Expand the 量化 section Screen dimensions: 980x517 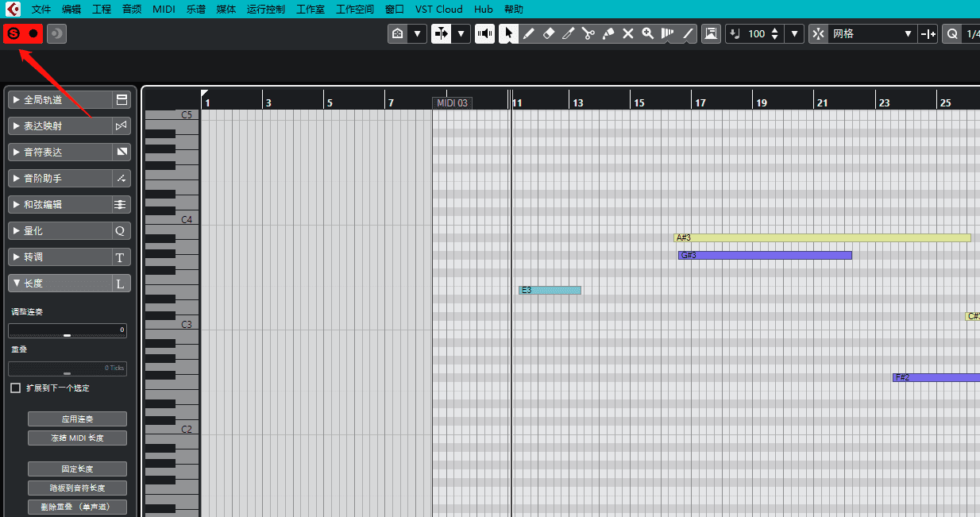pos(60,231)
